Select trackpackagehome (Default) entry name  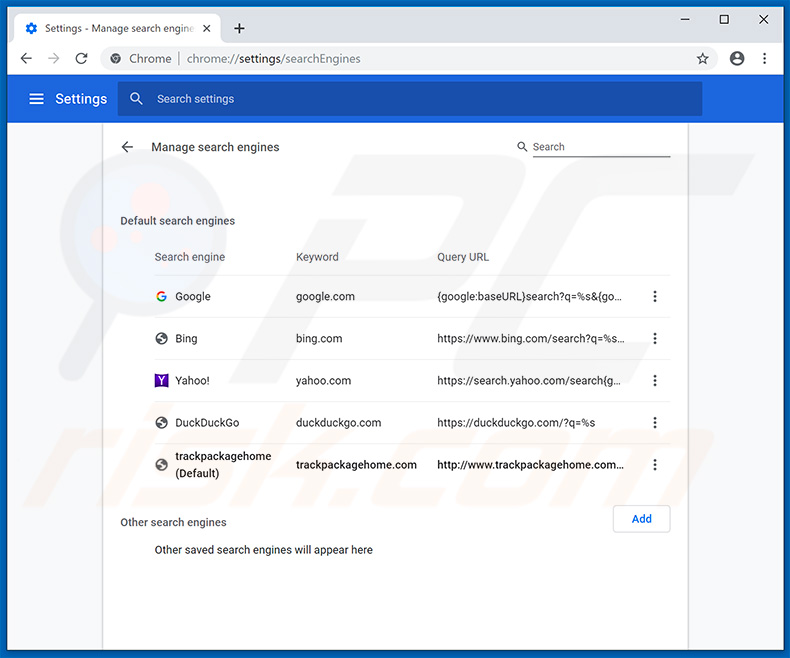223,465
